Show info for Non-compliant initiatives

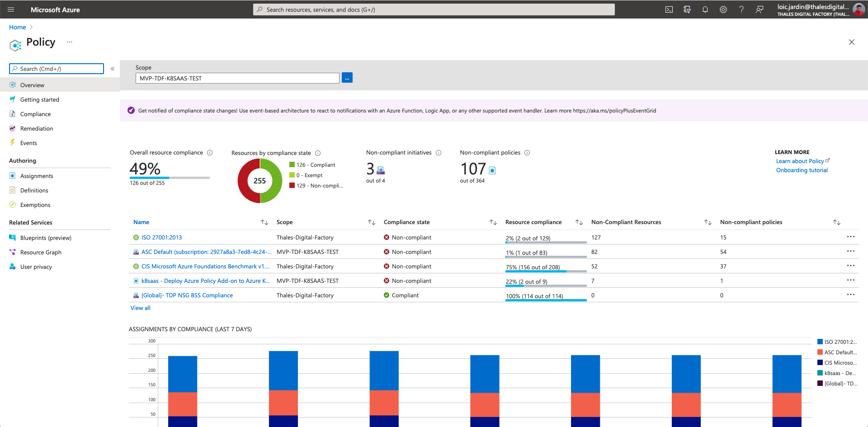coord(439,153)
